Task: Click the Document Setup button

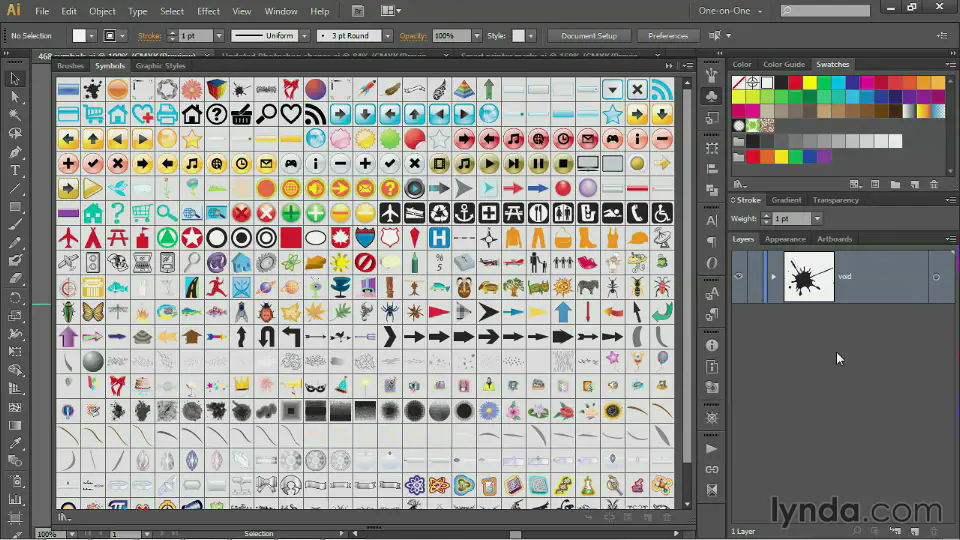Action: pyautogui.click(x=589, y=36)
